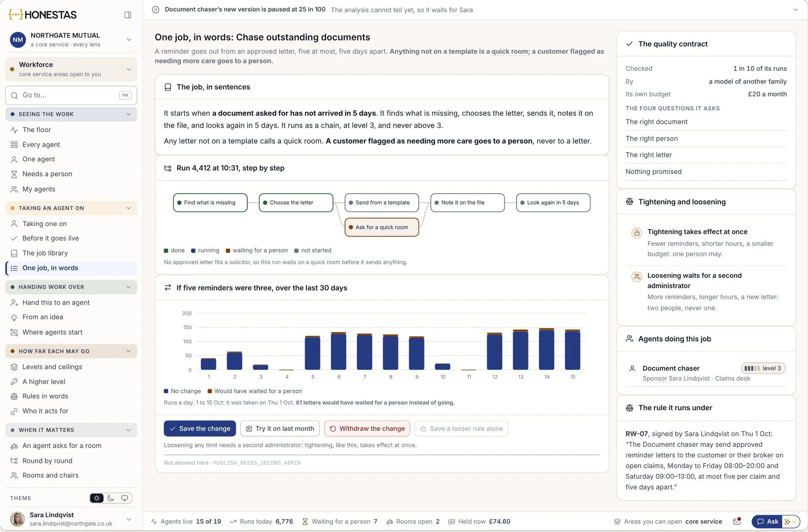Click the book icon next to The job, in sentences
The width and height of the screenshot is (808, 532).
tap(168, 87)
